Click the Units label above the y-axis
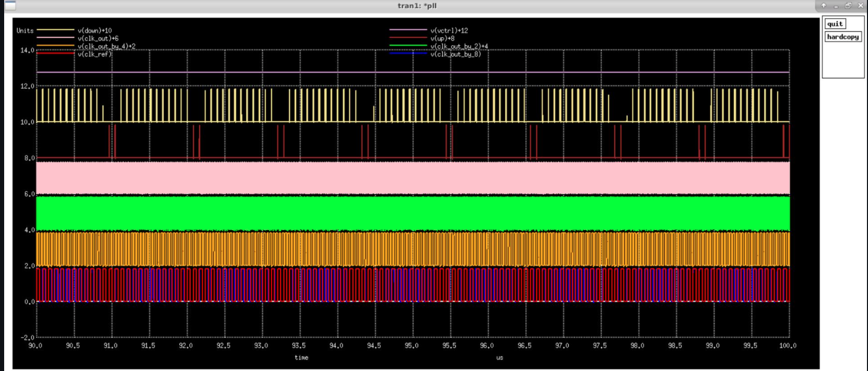Viewport: 868px width, 371px height. point(25,31)
